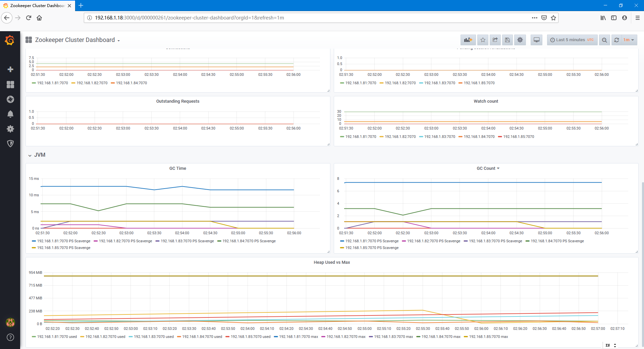Open the Firefox hamburger menu

638,18
